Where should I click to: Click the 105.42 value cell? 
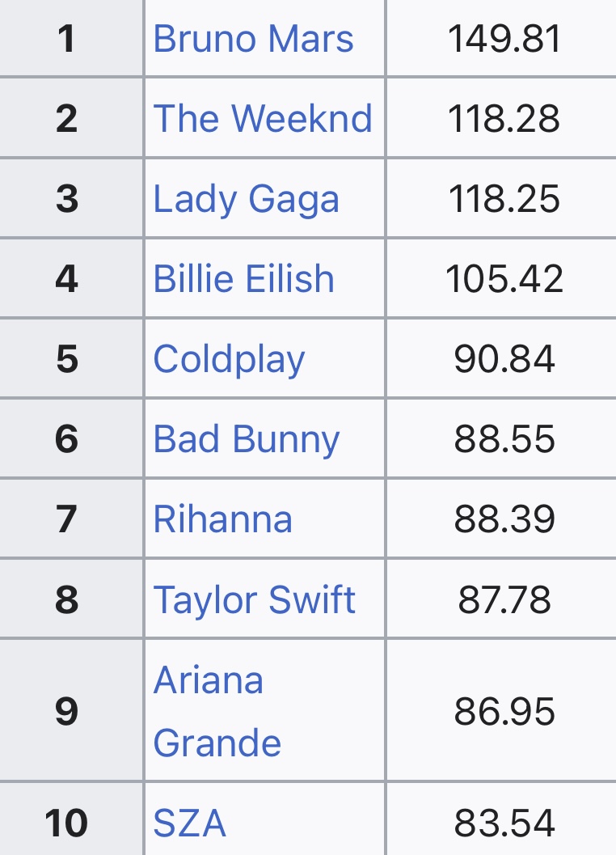(504, 279)
